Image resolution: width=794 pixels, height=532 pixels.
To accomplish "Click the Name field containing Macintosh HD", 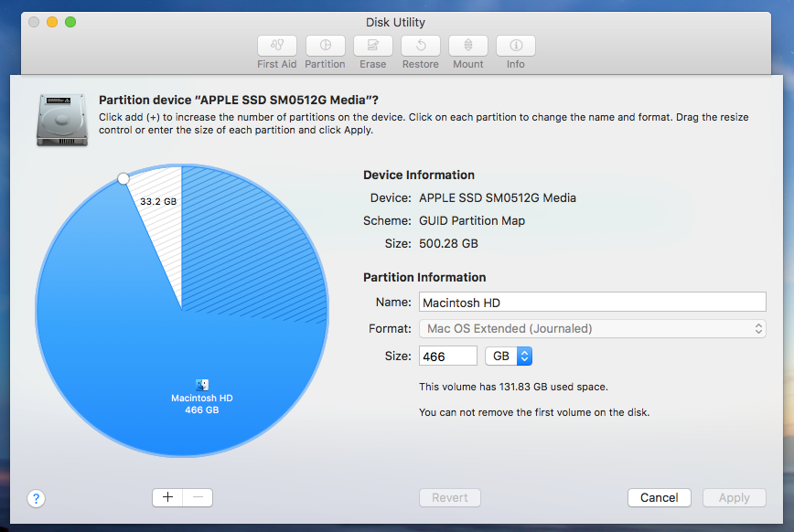I will tap(592, 303).
